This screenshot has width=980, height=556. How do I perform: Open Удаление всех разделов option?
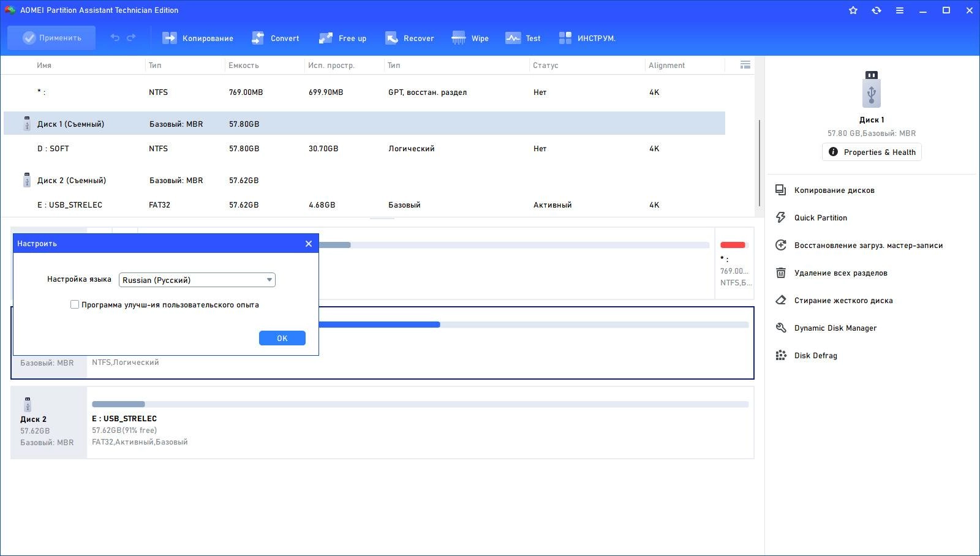click(841, 273)
